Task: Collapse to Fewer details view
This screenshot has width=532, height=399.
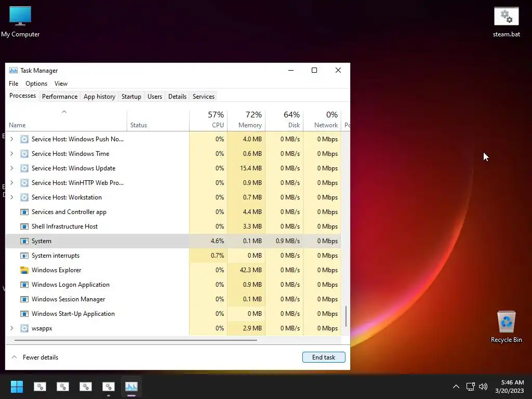Action: (x=35, y=357)
